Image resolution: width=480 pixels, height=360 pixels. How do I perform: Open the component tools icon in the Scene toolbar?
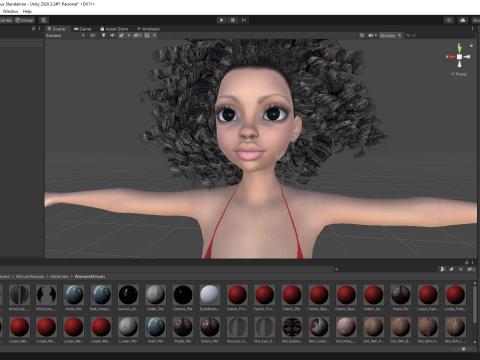click(362, 35)
